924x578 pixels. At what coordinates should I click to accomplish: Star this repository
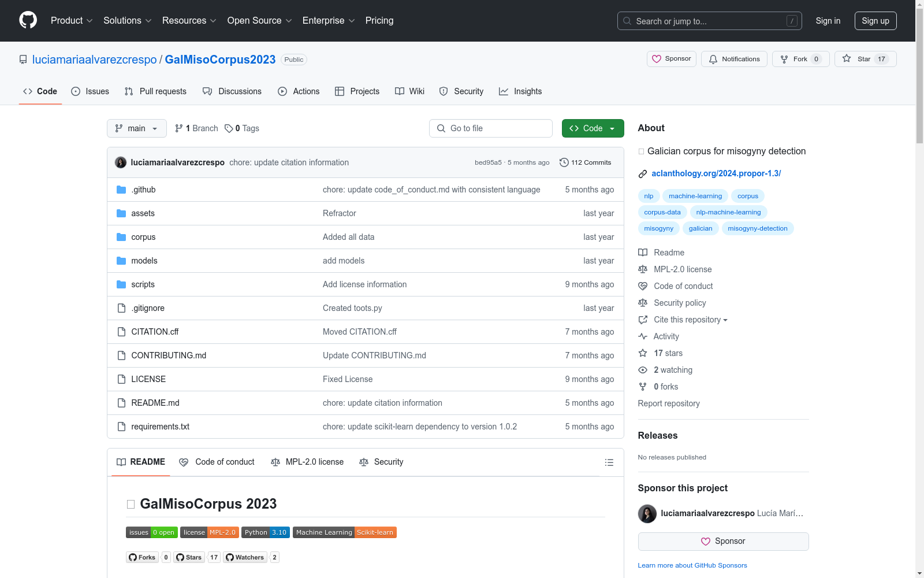tap(865, 59)
